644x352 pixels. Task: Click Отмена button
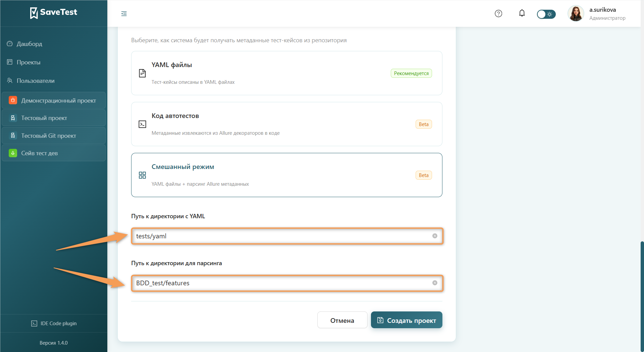342,320
